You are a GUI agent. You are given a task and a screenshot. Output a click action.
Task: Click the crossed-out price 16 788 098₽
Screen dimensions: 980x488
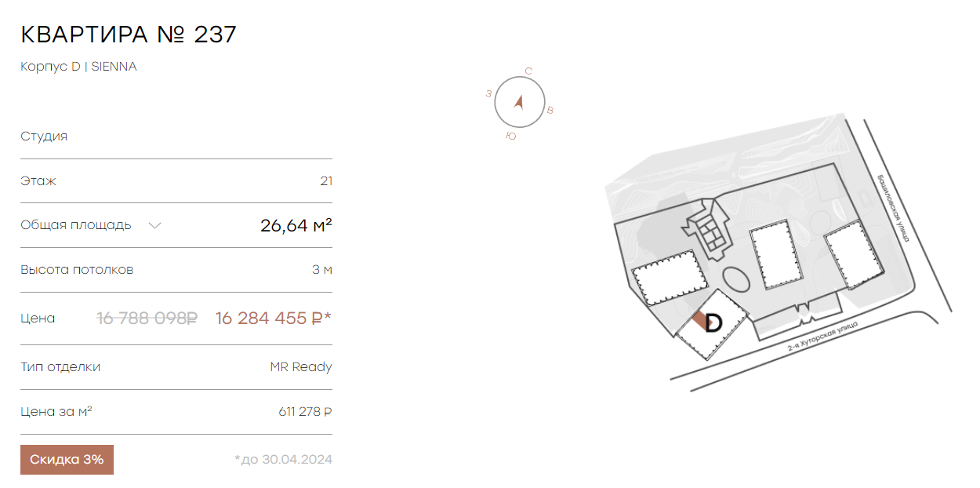click(x=147, y=319)
